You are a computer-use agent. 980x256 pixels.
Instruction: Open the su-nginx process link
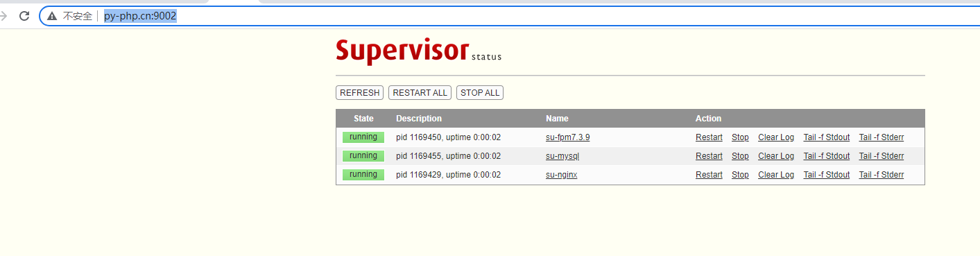[562, 175]
